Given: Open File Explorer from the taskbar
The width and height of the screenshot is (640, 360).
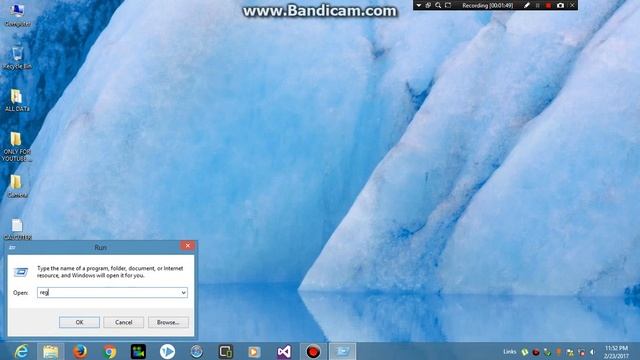Looking at the screenshot, I should [51, 351].
